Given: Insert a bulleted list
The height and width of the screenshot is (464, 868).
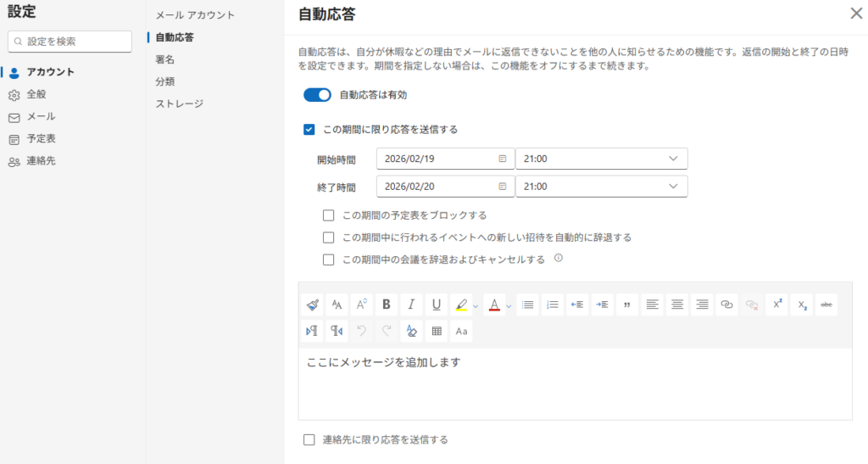Looking at the screenshot, I should coord(527,305).
